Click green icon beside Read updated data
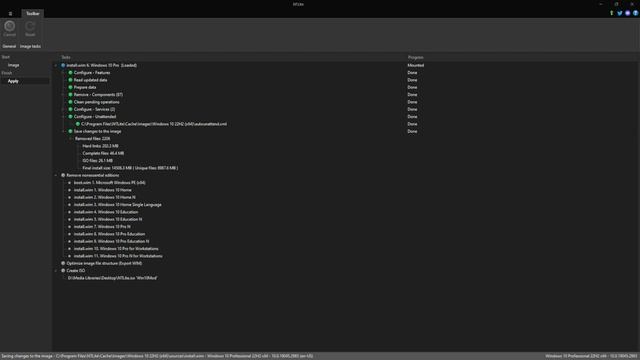The height and width of the screenshot is (360, 640). pos(70,80)
